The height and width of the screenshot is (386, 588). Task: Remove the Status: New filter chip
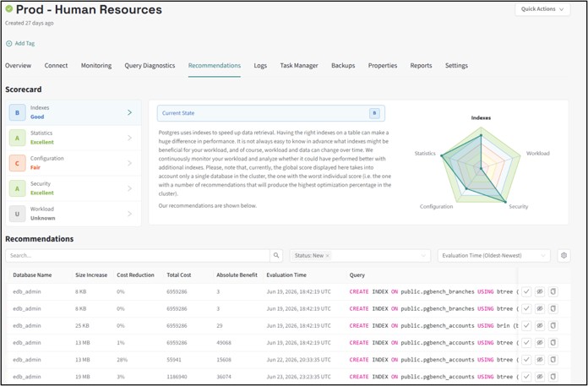(328, 256)
